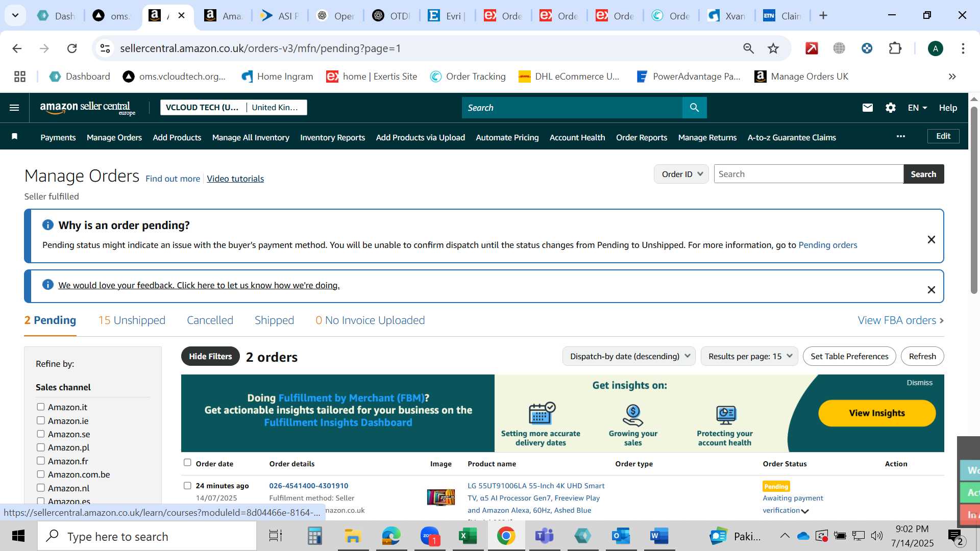Screen dimensions: 980x551
Task: Bookmark this page with the star icon
Action: [773, 48]
